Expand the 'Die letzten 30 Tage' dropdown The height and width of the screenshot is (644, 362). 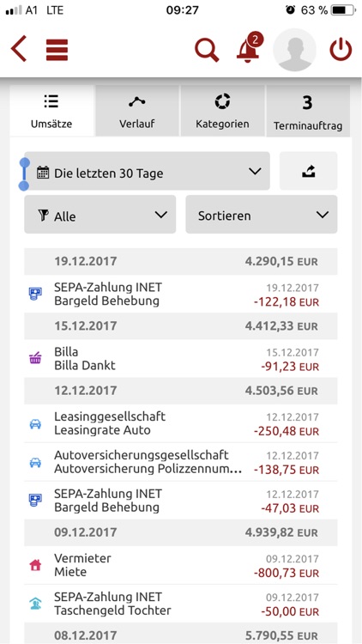click(x=147, y=171)
